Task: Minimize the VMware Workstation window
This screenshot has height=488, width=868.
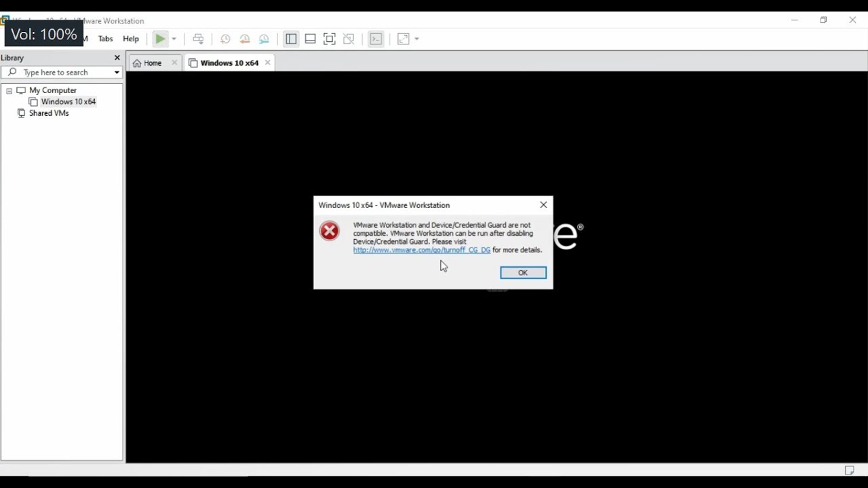Action: pos(794,20)
